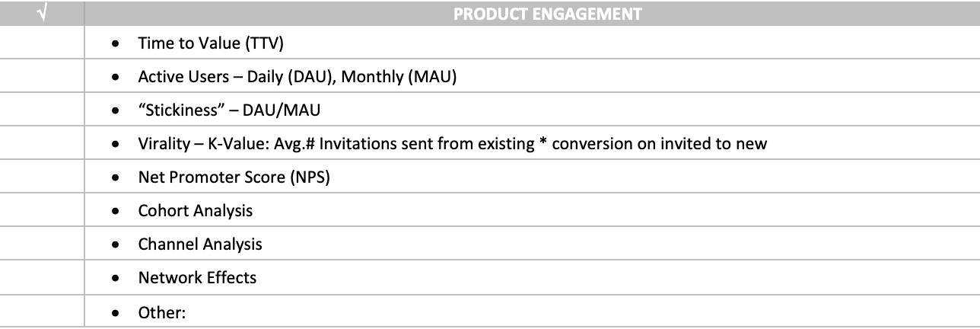980x329 pixels.
Task: Click the Net Promoter Score (NPS) text
Action: 235,177
